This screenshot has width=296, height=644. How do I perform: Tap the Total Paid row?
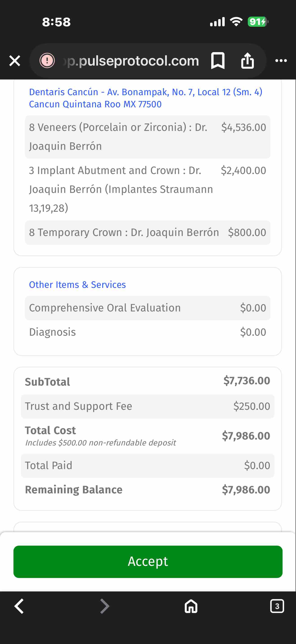point(148,465)
